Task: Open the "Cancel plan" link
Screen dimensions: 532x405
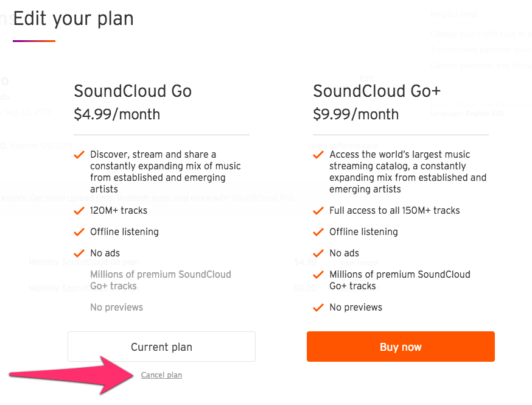Action: point(161,375)
